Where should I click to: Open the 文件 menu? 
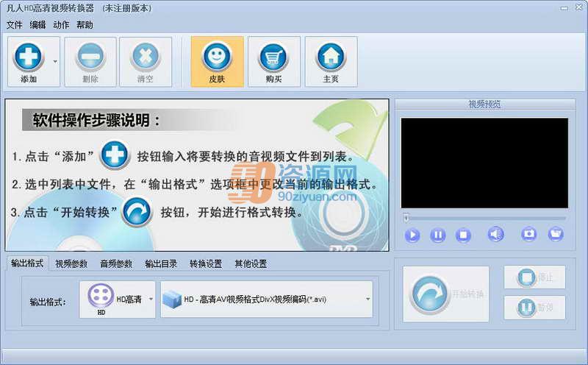pos(14,25)
